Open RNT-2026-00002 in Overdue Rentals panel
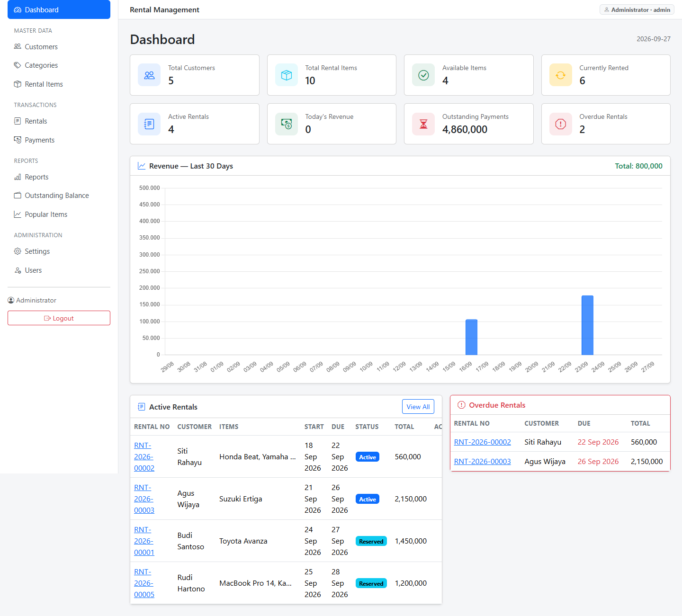 click(x=482, y=442)
